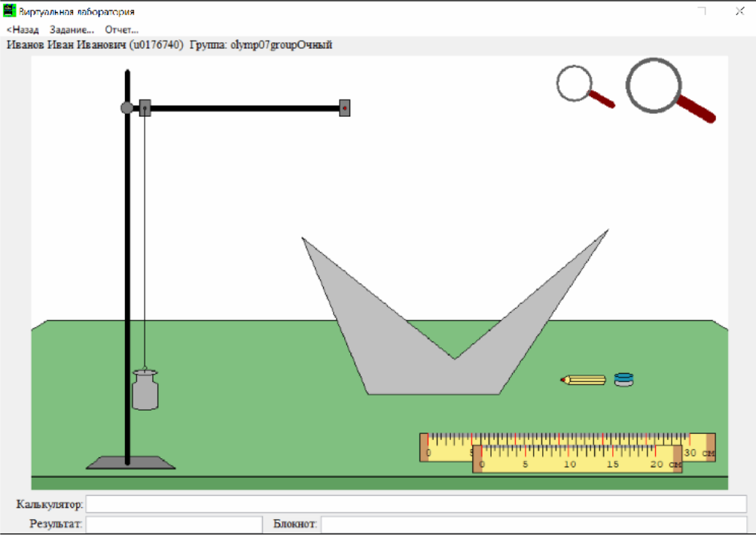Click the student name Иванов Иван Иванович

click(x=67, y=45)
